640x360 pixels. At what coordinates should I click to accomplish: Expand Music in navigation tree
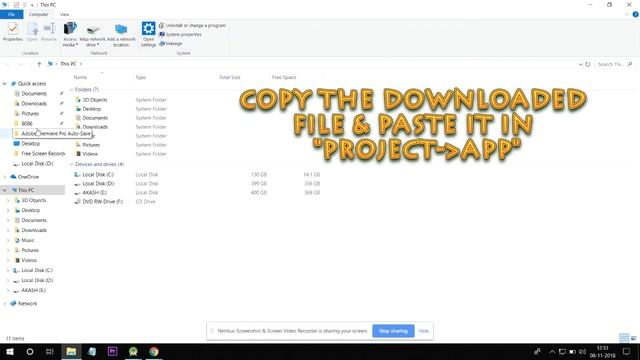pos(8,240)
